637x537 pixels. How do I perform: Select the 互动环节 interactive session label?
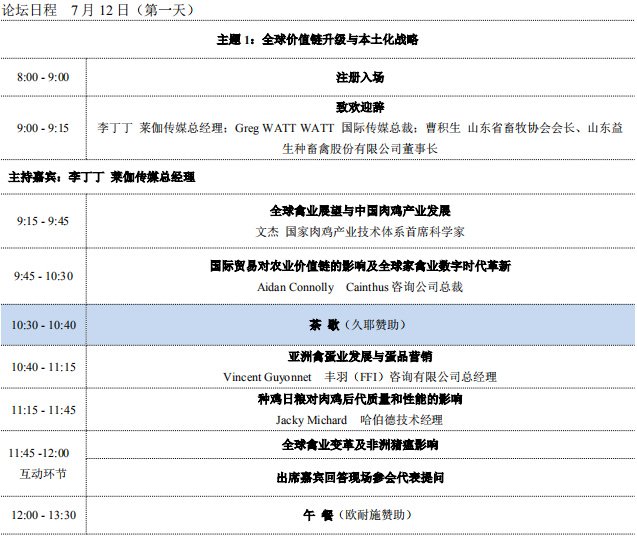pyautogui.click(x=43, y=473)
